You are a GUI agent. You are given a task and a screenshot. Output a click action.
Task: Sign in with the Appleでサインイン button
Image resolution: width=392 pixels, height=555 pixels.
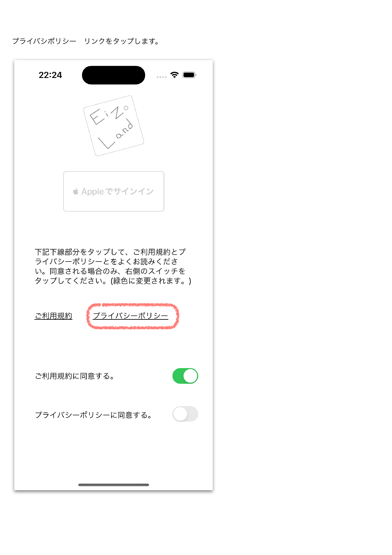pos(113,191)
